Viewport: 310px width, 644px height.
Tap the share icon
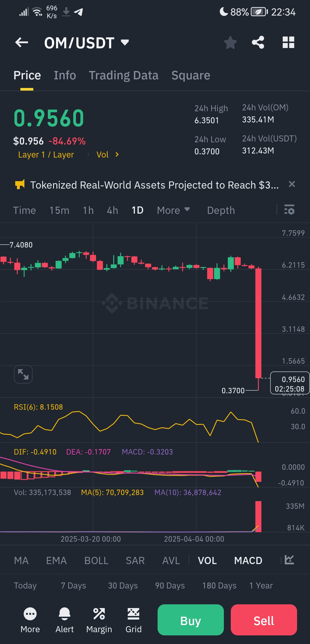(x=258, y=43)
